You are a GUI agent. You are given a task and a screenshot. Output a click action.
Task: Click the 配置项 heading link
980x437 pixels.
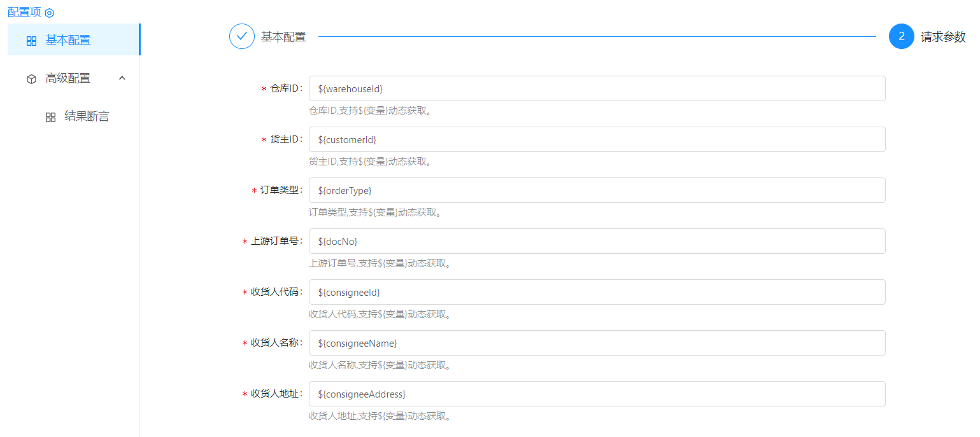(24, 12)
